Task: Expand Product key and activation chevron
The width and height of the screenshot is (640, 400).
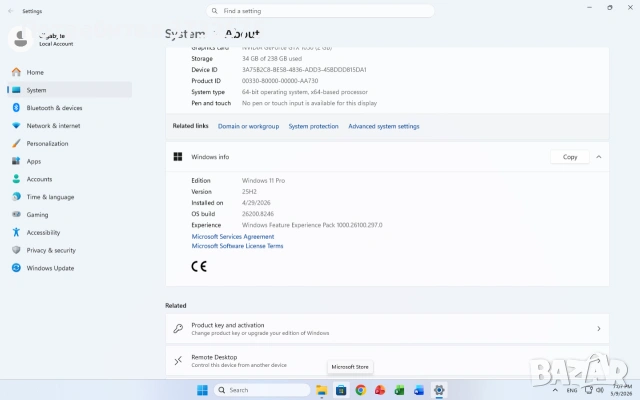Action: tap(599, 329)
